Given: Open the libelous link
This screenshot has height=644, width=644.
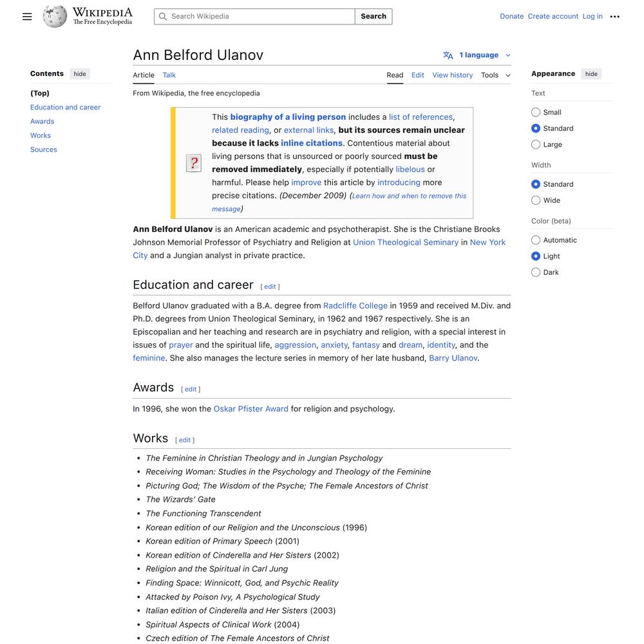Looking at the screenshot, I should (x=410, y=169).
